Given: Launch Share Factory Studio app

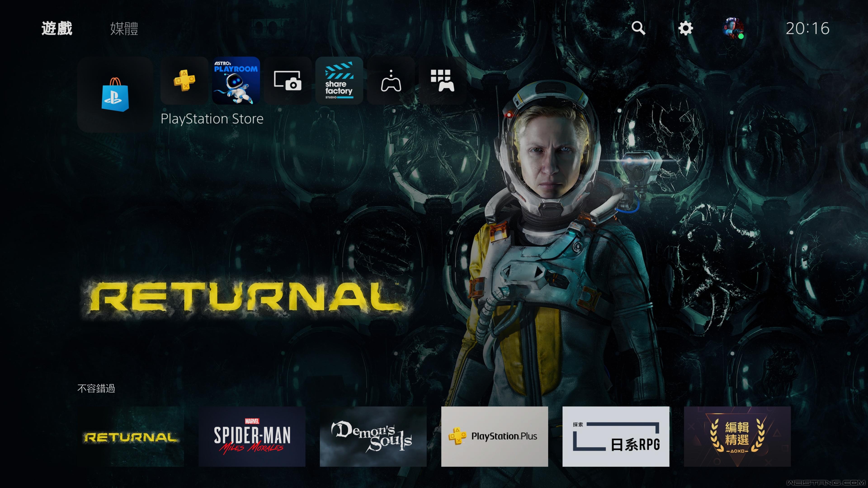Looking at the screenshot, I should pyautogui.click(x=339, y=80).
